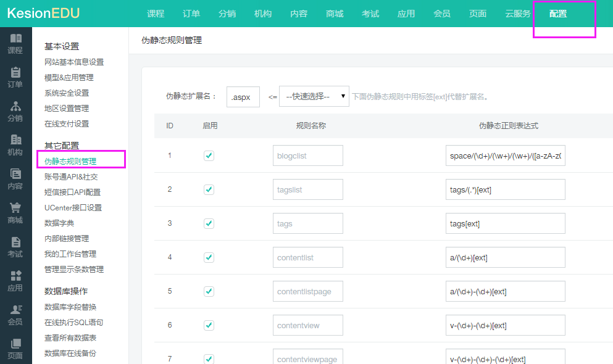The width and height of the screenshot is (613, 364).
Task: Select the 分销 hierarchy icon in sidebar
Action: click(x=15, y=107)
